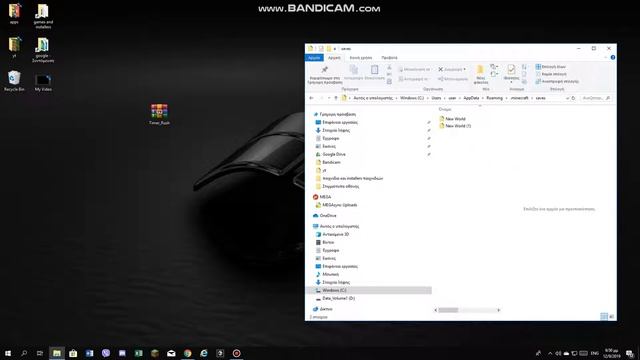Image resolution: width=640 pixels, height=360 pixels.
Task: Click 'Roaming' in the address breadcrumb
Action: pyautogui.click(x=494, y=98)
